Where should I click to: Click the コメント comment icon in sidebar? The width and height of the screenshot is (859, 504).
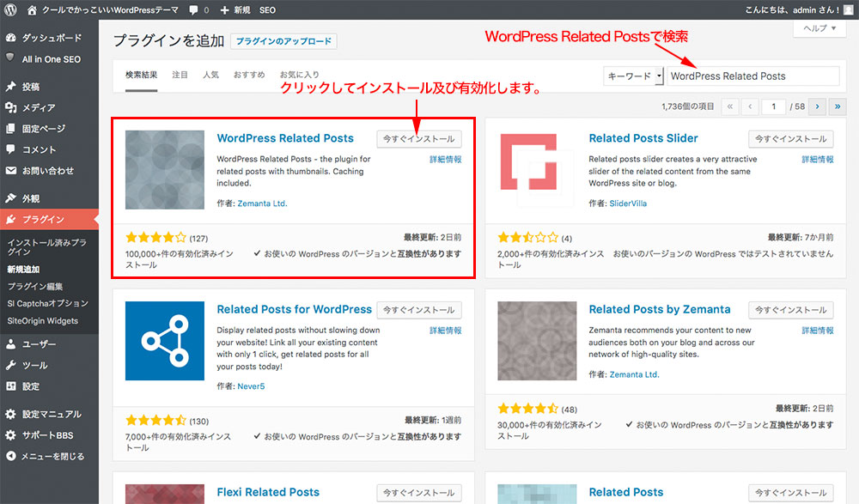[x=10, y=149]
